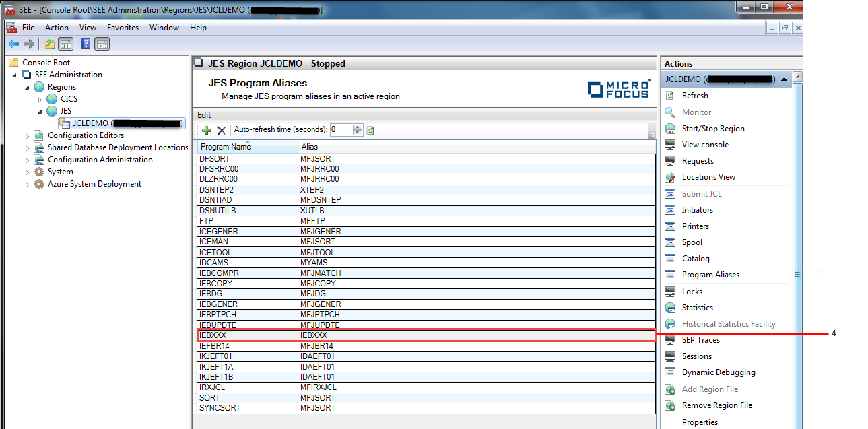Click the Up one level folder icon

pos(49,44)
